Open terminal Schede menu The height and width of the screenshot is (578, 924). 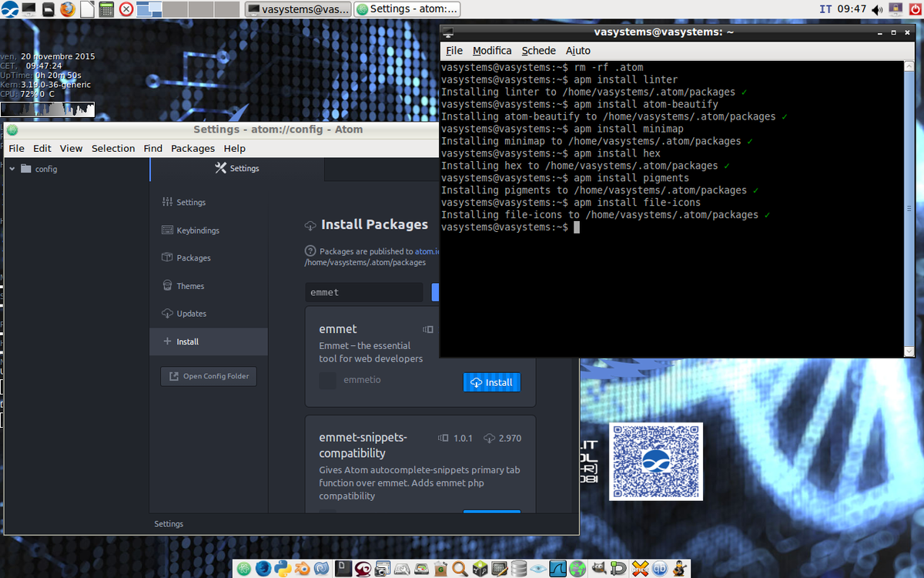click(x=538, y=50)
